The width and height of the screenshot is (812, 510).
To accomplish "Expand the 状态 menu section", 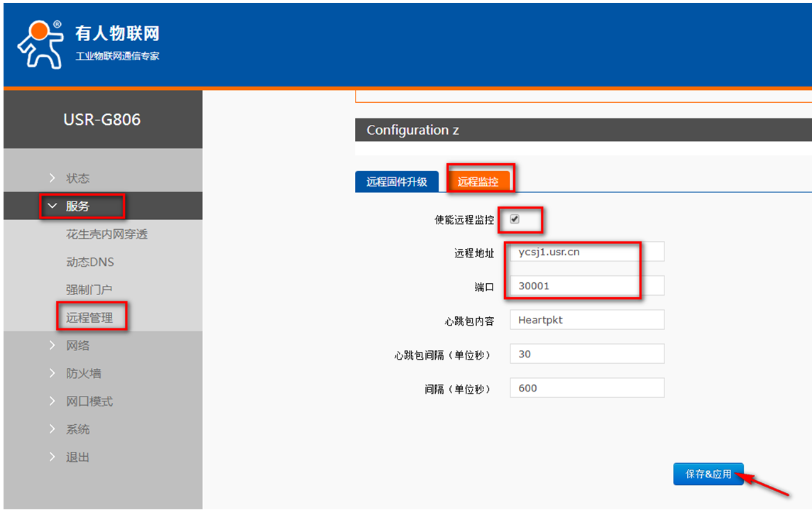I will pyautogui.click(x=77, y=178).
